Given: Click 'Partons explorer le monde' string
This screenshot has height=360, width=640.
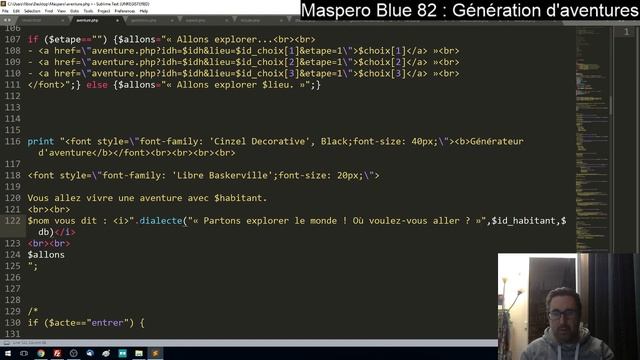Looking at the screenshot, I should pyautogui.click(x=271, y=220).
